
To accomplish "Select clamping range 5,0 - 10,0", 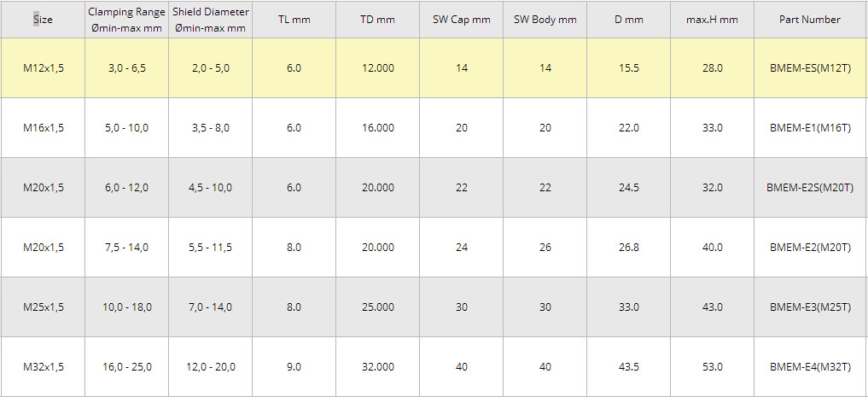I will pos(127,128).
